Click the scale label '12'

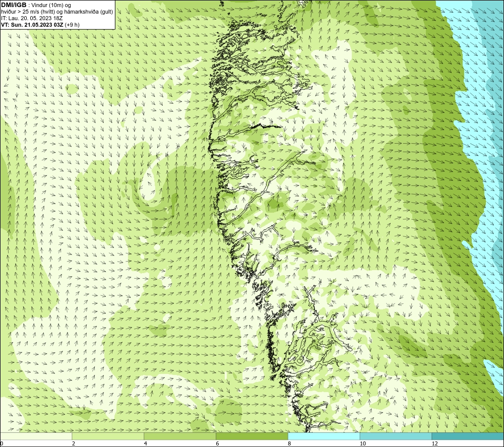tap(435, 443)
